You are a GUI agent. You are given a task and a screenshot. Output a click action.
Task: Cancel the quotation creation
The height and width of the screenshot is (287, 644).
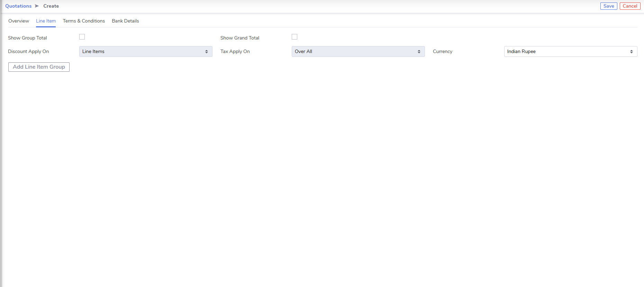[x=630, y=6]
